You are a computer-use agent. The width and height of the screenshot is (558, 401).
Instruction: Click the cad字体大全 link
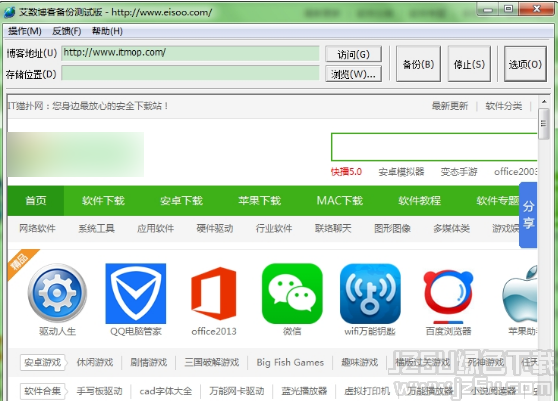pyautogui.click(x=165, y=391)
